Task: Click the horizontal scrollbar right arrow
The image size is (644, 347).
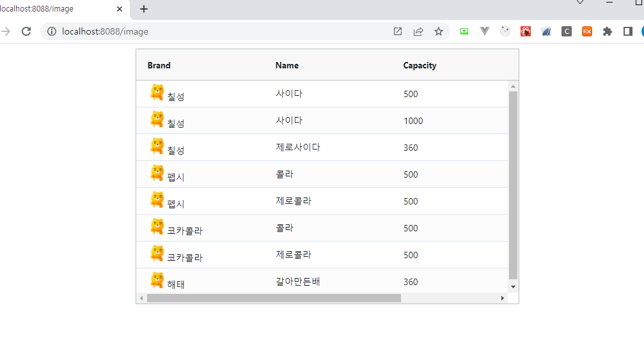Action: tap(502, 298)
